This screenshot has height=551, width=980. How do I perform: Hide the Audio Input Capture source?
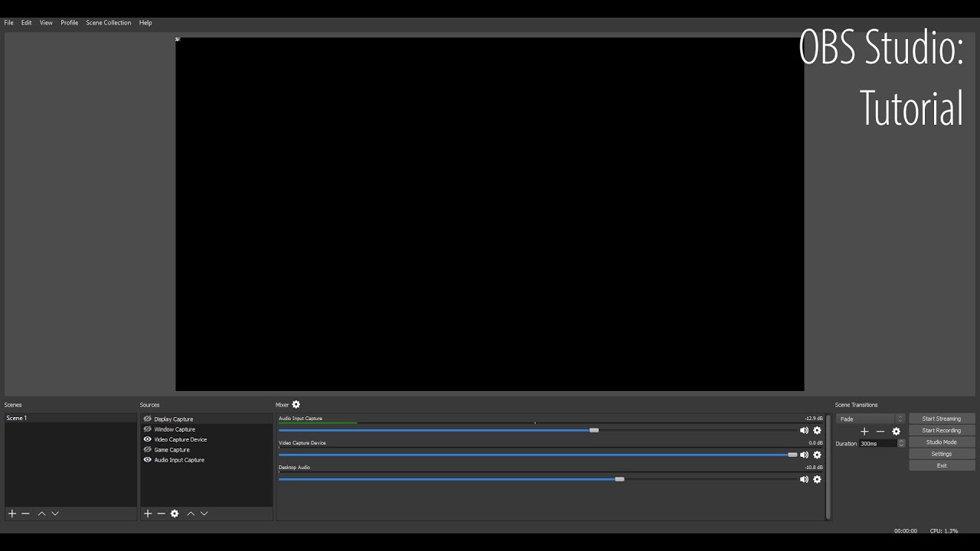(x=148, y=460)
